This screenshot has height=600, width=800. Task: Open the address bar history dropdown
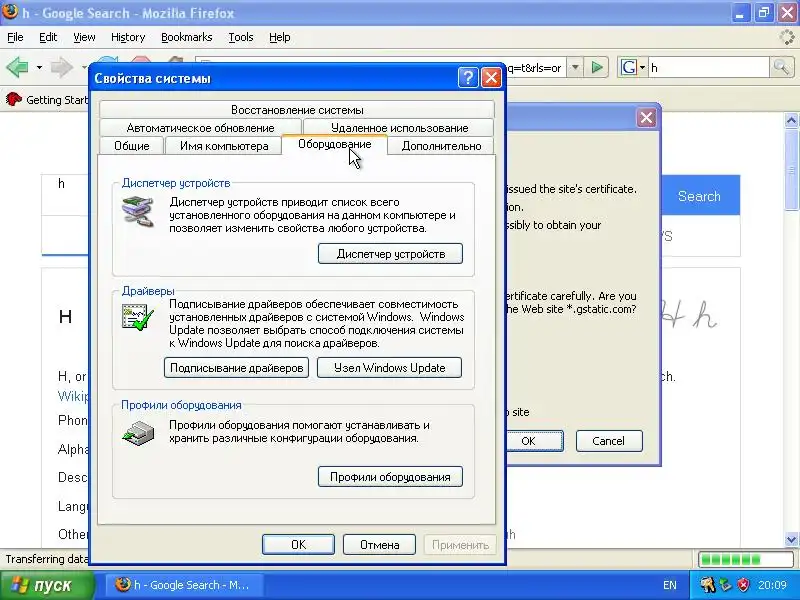(575, 67)
